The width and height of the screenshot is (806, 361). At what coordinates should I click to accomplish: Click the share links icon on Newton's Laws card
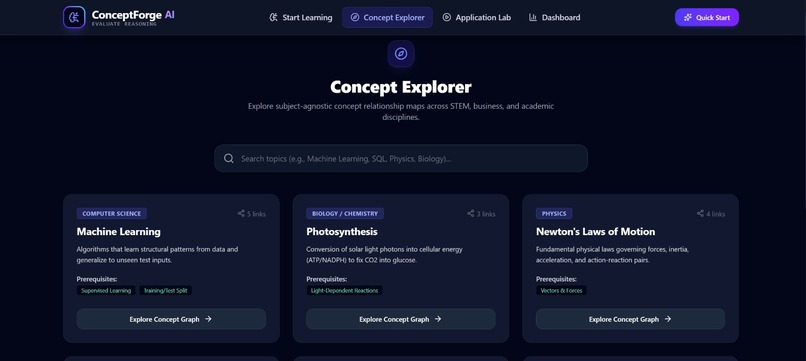point(700,213)
